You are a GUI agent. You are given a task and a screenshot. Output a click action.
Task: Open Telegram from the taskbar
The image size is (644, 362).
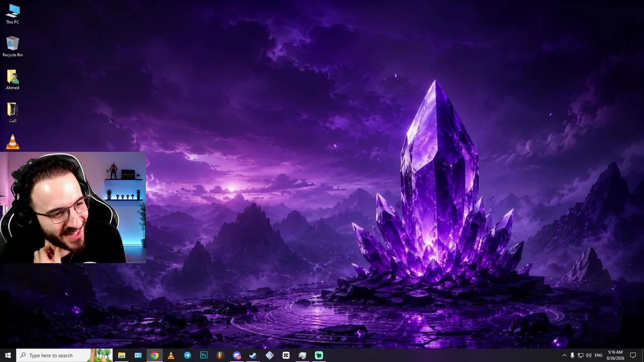(x=187, y=355)
